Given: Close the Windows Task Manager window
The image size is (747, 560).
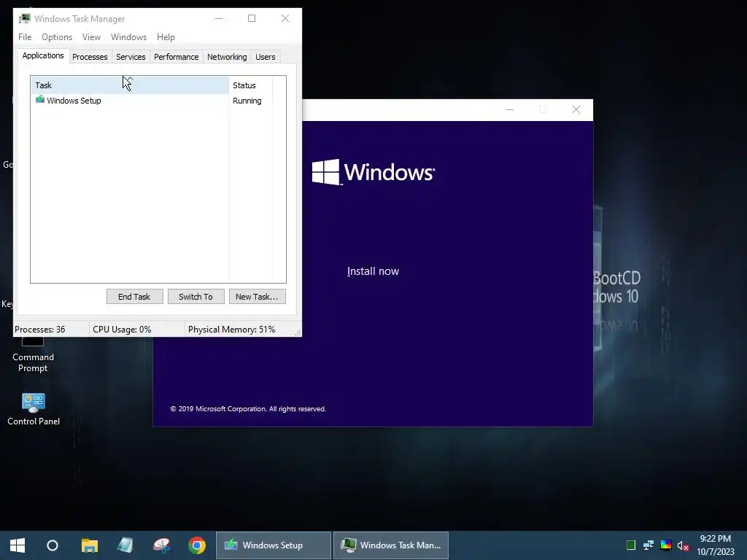Looking at the screenshot, I should (285, 18).
